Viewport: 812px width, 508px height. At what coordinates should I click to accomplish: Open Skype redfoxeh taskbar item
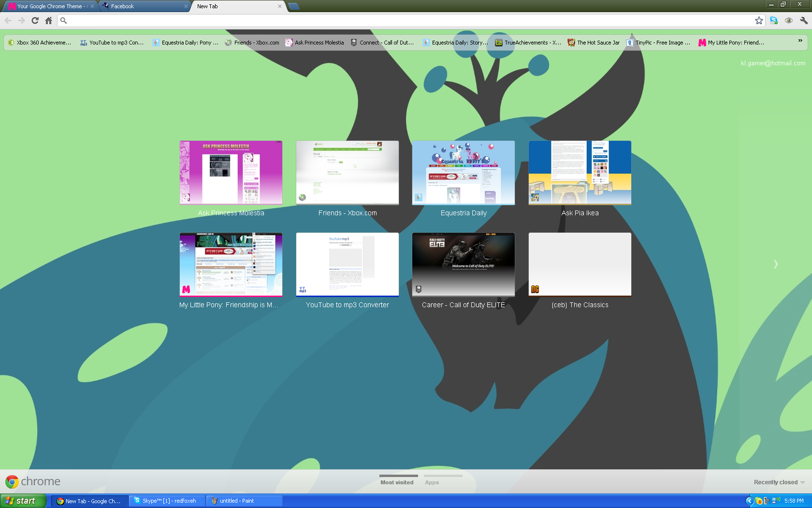167,501
